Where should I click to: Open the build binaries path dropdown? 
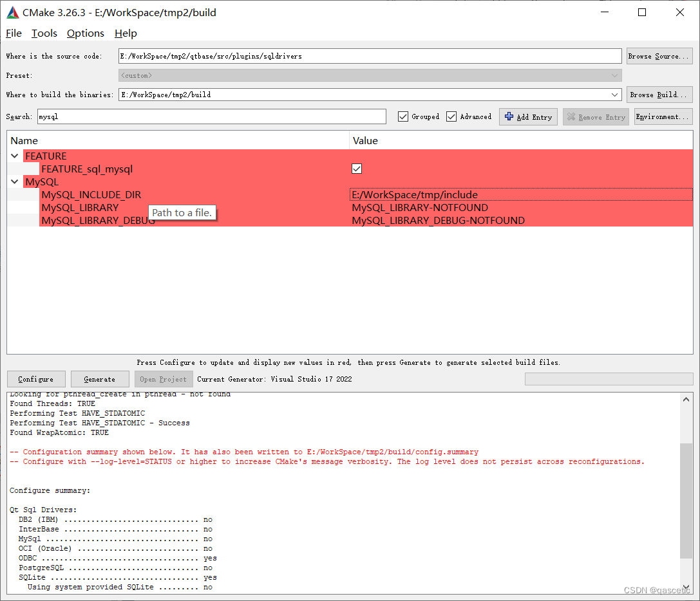[615, 95]
